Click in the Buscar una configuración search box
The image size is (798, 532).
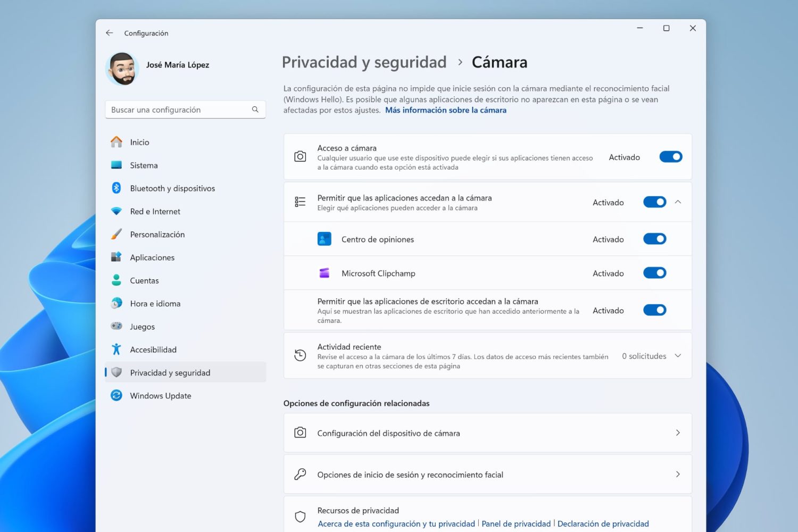[185, 110]
